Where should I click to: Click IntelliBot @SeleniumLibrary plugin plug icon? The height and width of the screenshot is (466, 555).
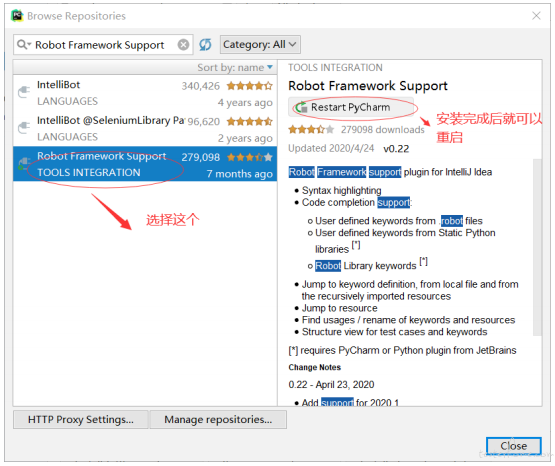tap(24, 128)
